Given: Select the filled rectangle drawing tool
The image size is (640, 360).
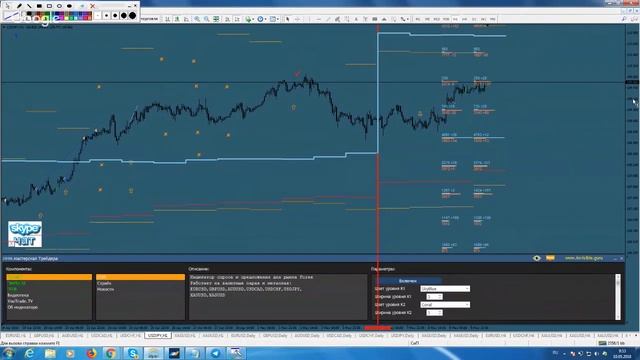Looking at the screenshot, I should click(39, 6).
